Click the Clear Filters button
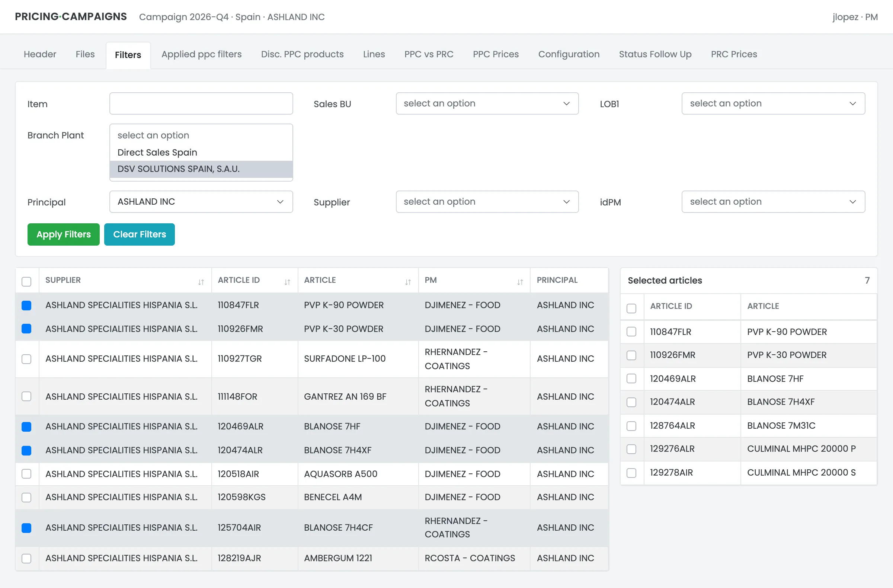893x588 pixels. 140,234
